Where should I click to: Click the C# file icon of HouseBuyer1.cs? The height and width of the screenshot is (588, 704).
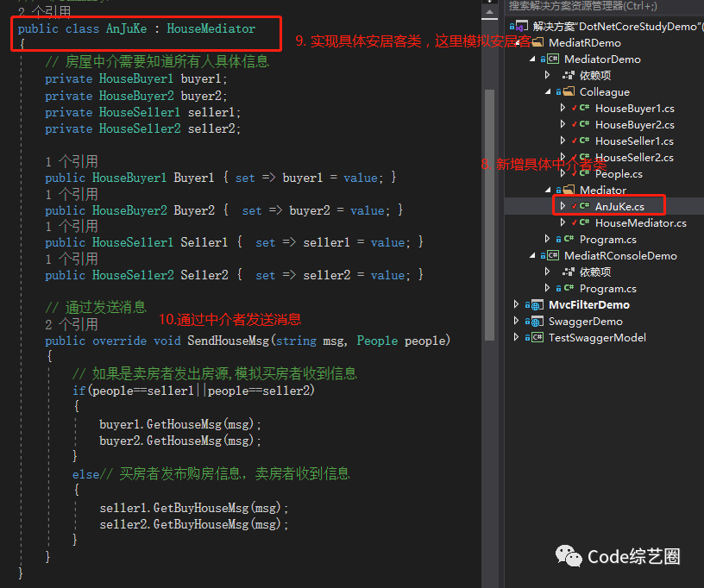pos(584,108)
